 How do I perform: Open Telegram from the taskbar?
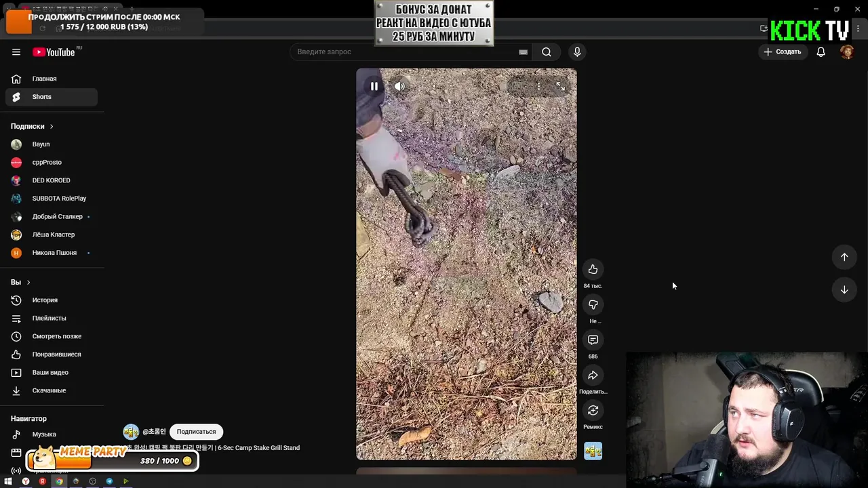click(109, 481)
